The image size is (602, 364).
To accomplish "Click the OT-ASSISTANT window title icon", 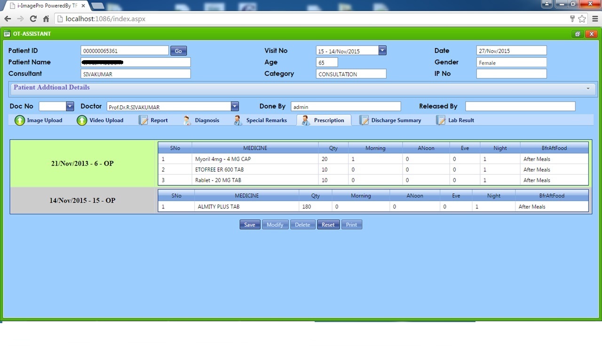I will (x=7, y=34).
